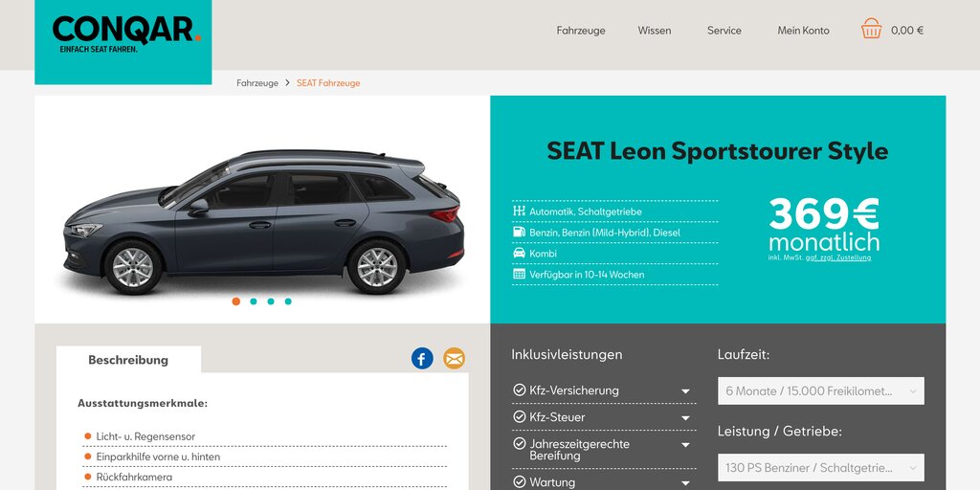The width and height of the screenshot is (980, 490).
Task: Open the Leistung / Getriebe dropdown
Action: [820, 467]
